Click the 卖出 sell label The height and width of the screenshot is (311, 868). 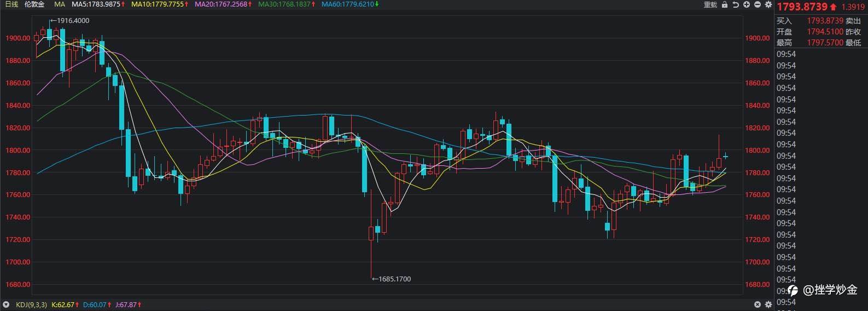coord(853,21)
